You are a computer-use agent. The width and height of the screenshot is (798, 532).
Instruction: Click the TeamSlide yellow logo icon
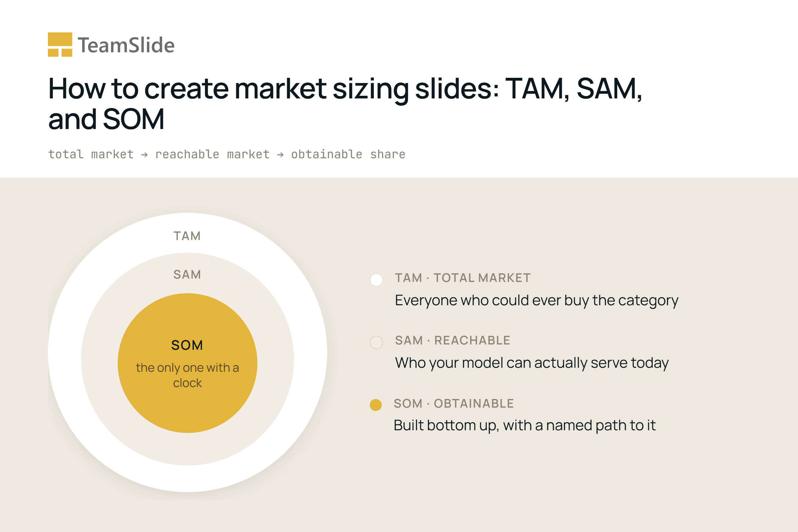[60, 45]
